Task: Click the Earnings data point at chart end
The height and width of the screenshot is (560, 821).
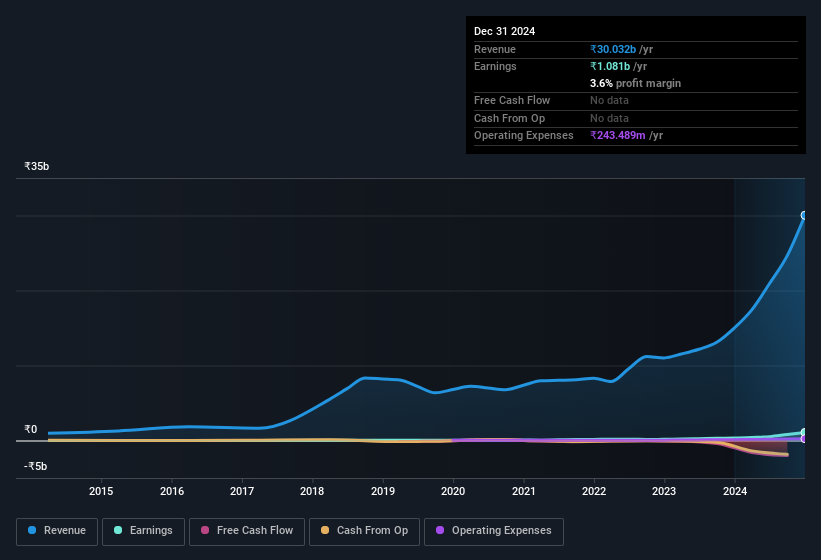Action: pyautogui.click(x=804, y=432)
